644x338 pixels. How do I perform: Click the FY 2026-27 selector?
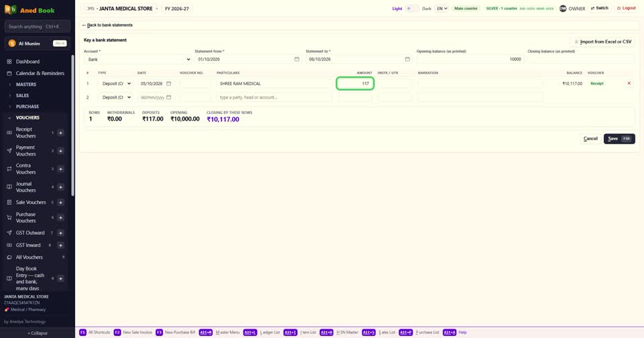pyautogui.click(x=177, y=8)
